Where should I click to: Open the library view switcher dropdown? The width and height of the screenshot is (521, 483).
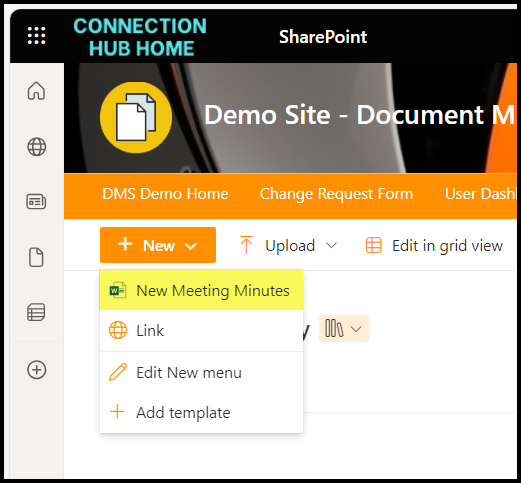[344, 329]
